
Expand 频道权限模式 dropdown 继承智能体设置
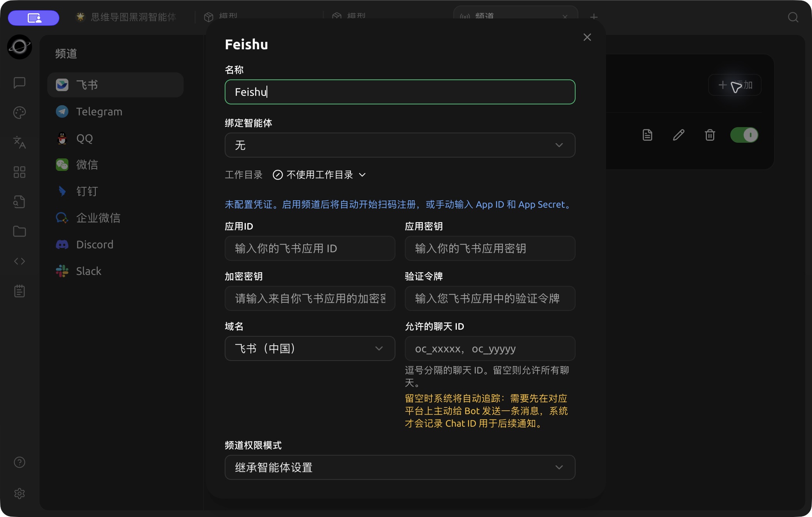pyautogui.click(x=400, y=467)
